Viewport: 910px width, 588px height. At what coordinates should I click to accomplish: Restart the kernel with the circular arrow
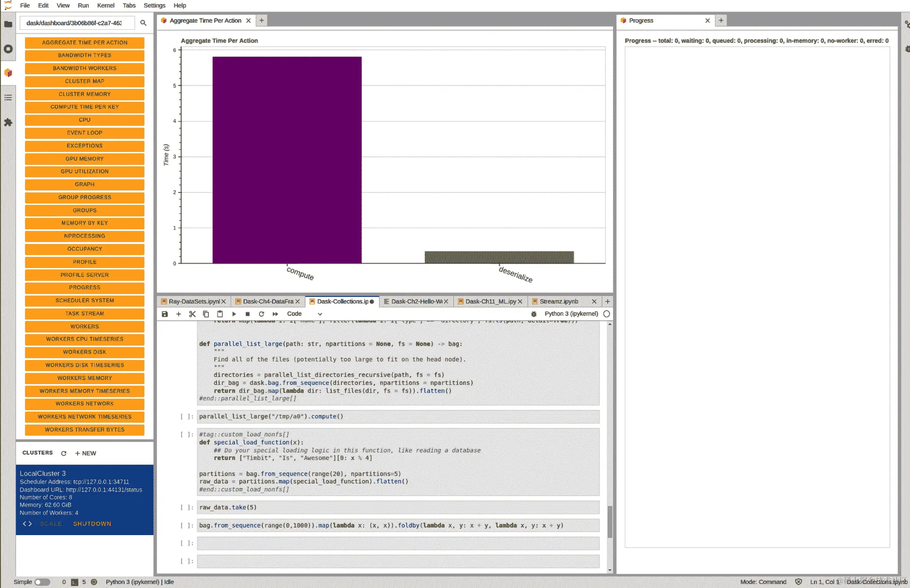[x=261, y=314]
